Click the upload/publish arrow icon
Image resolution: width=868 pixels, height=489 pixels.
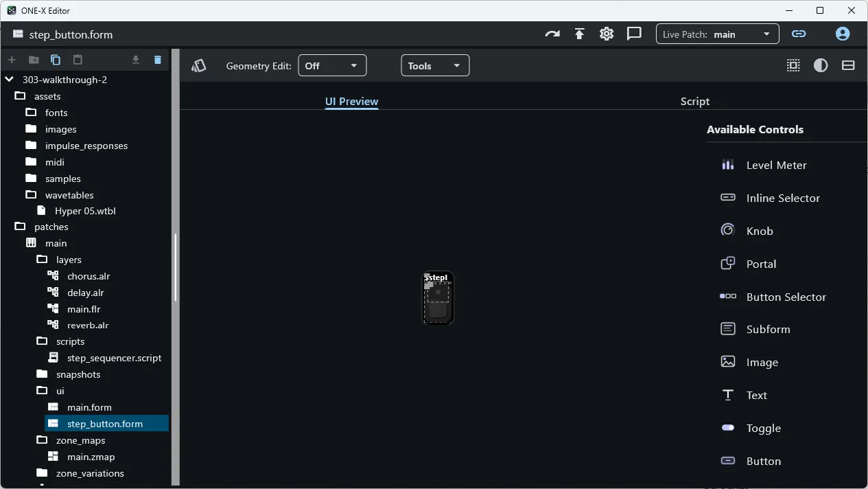pyautogui.click(x=580, y=34)
